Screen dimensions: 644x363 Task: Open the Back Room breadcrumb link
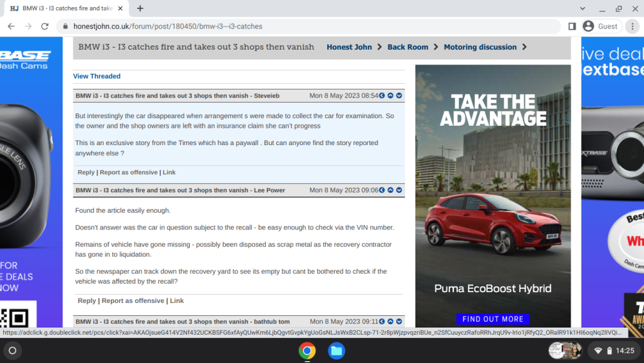(408, 47)
